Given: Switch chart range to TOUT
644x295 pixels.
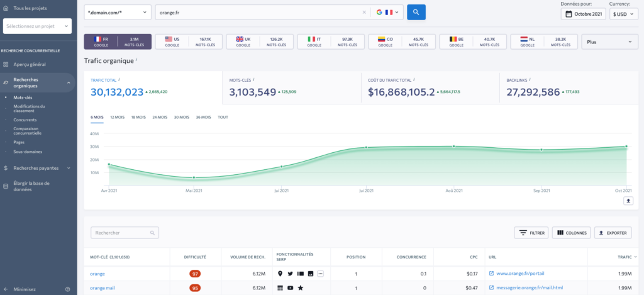Looking at the screenshot, I should point(223,118).
